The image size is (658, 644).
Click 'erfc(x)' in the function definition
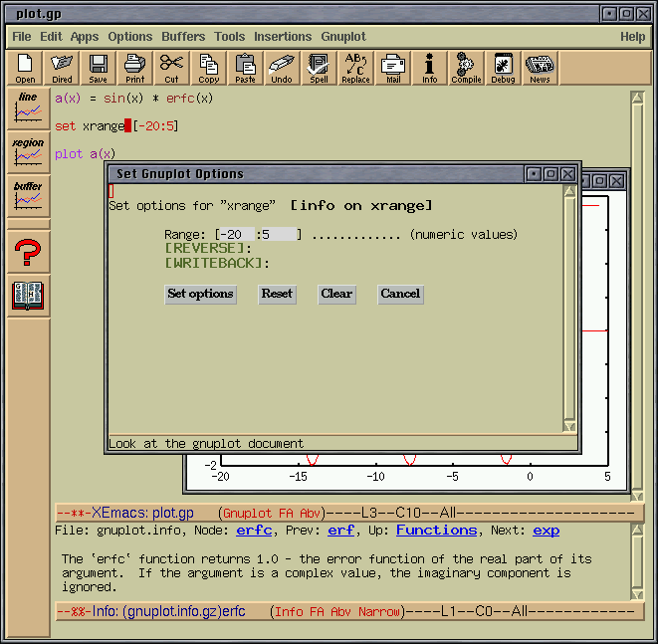pyautogui.click(x=190, y=99)
